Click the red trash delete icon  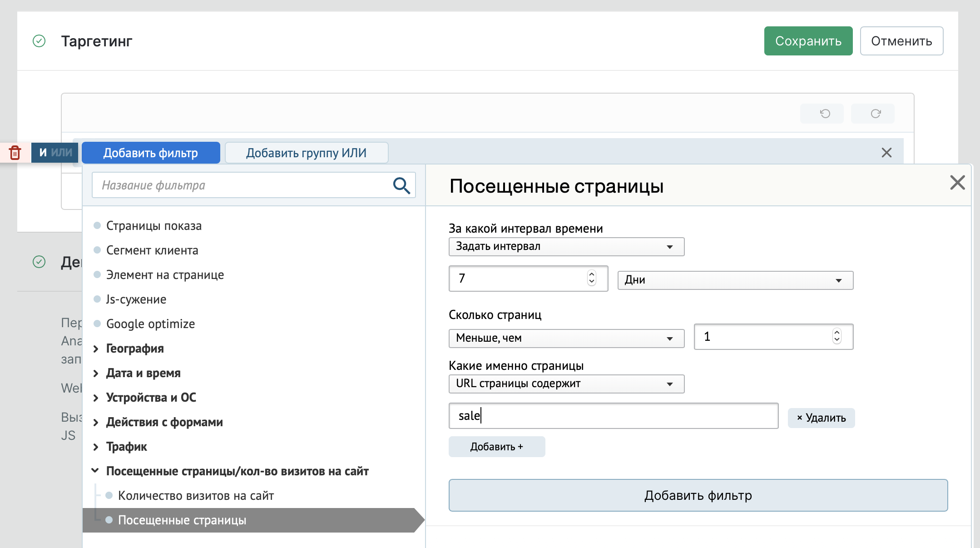click(15, 153)
